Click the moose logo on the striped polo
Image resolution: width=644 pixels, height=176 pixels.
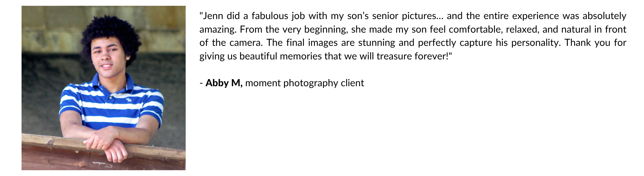(x=129, y=100)
